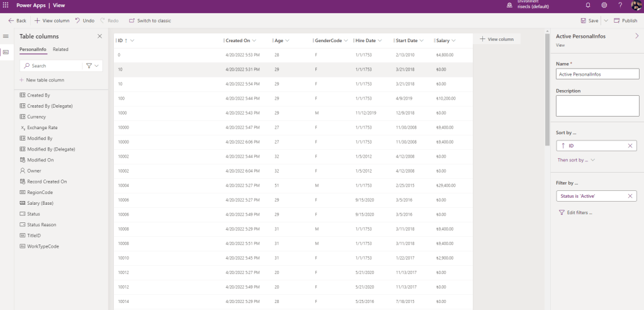The height and width of the screenshot is (310, 644).
Task: Remove the ID sort with X icon
Action: pyautogui.click(x=630, y=146)
